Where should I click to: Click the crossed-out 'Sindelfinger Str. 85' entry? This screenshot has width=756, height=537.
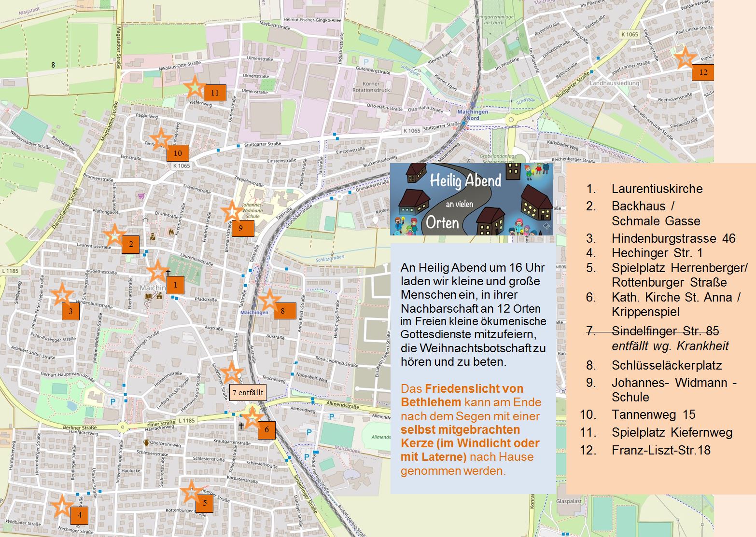[x=665, y=331]
